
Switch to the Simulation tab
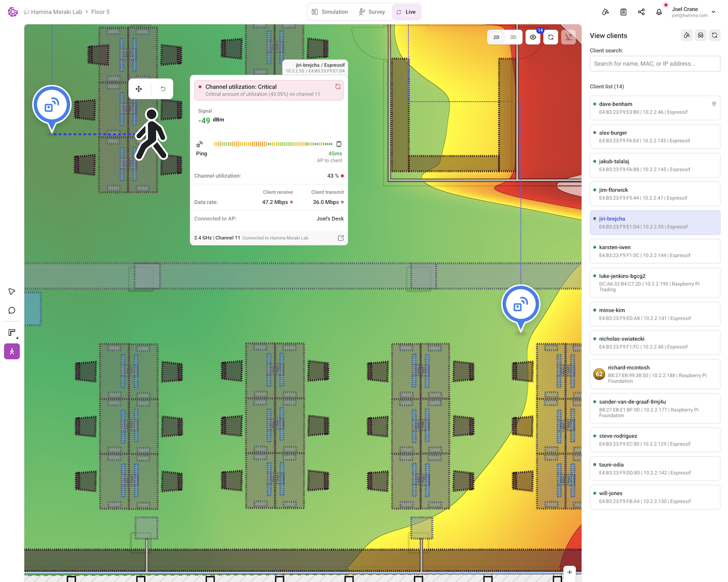[330, 12]
